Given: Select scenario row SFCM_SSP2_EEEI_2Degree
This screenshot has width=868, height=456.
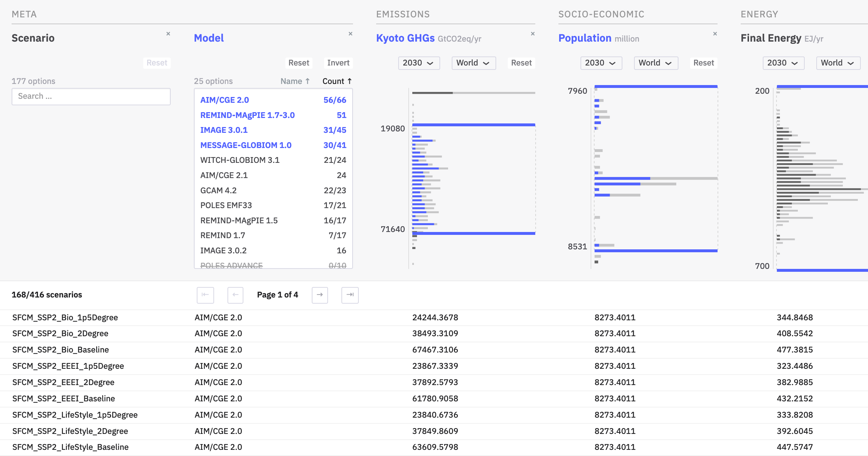Looking at the screenshot, I should (434, 383).
